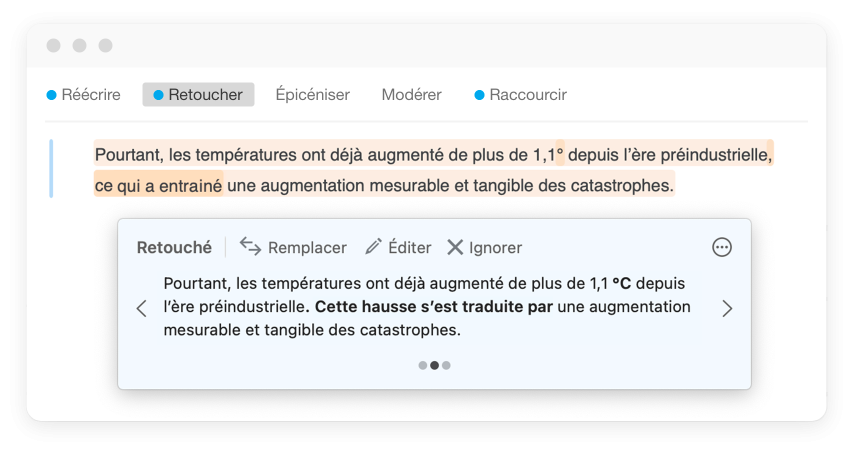Click the blue dot beside Raccourcir
Image resolution: width=850 pixels, height=450 pixels.
(x=479, y=95)
